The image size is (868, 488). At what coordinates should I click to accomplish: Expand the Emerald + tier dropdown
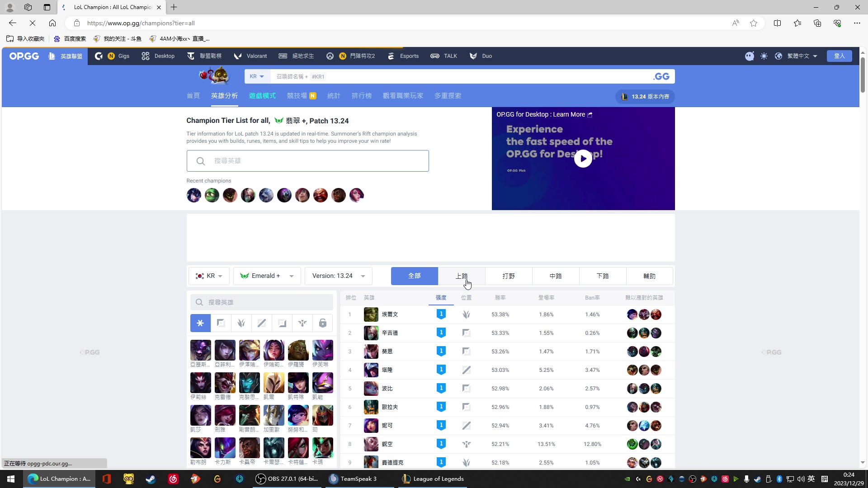267,276
